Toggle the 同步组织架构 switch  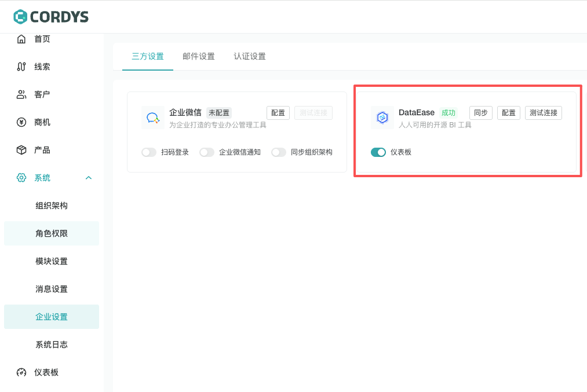point(279,152)
